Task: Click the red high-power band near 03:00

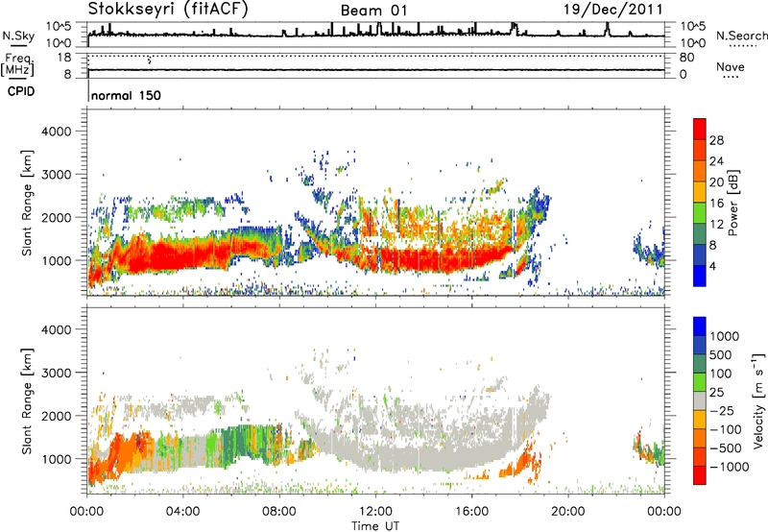Action: [x=159, y=255]
